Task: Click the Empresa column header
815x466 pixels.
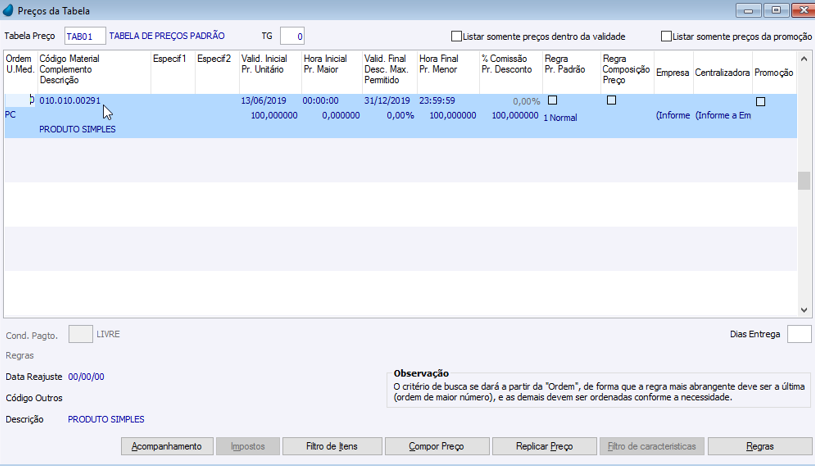Action: (673, 73)
